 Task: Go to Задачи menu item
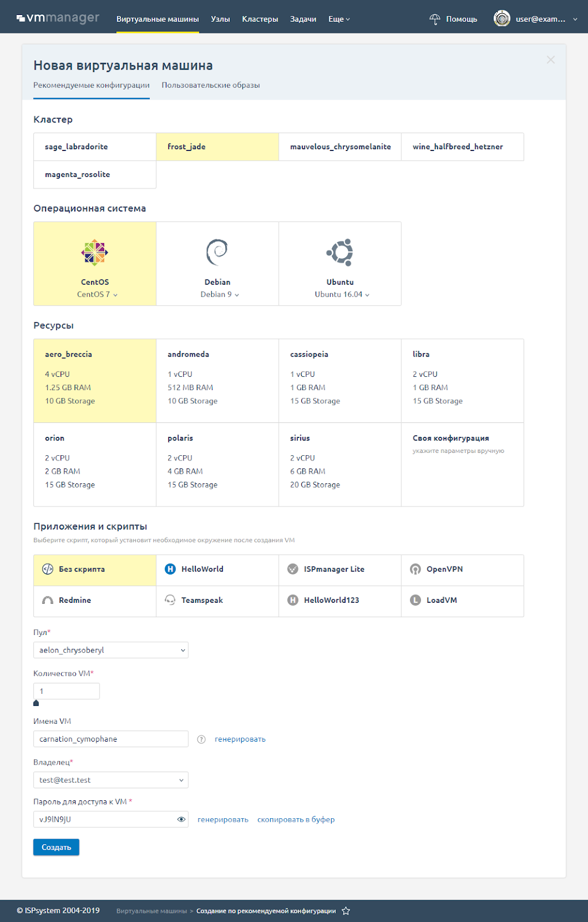tap(303, 19)
